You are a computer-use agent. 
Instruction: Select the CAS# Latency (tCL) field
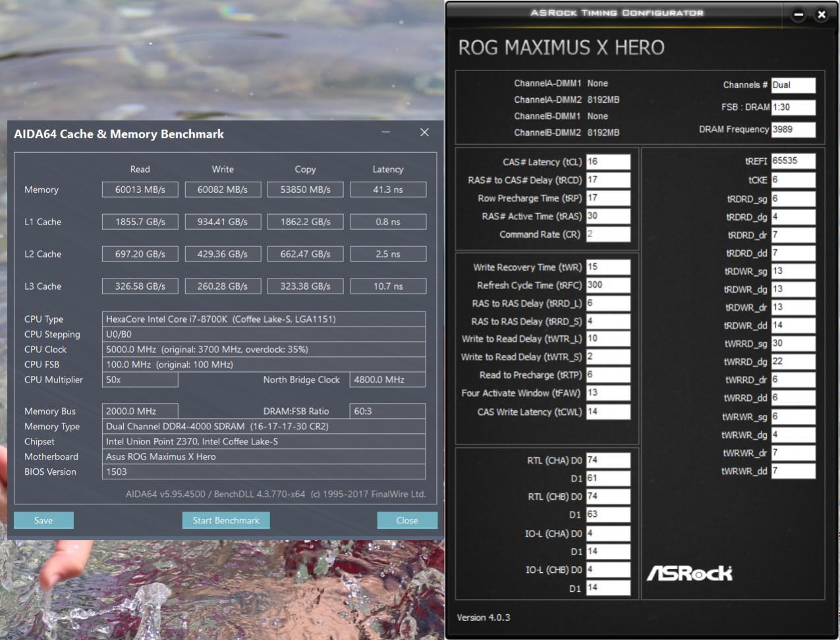(x=608, y=162)
